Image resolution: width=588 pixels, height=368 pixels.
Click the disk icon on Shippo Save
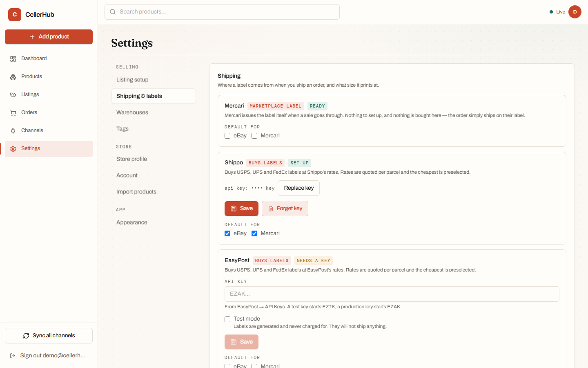(234, 209)
